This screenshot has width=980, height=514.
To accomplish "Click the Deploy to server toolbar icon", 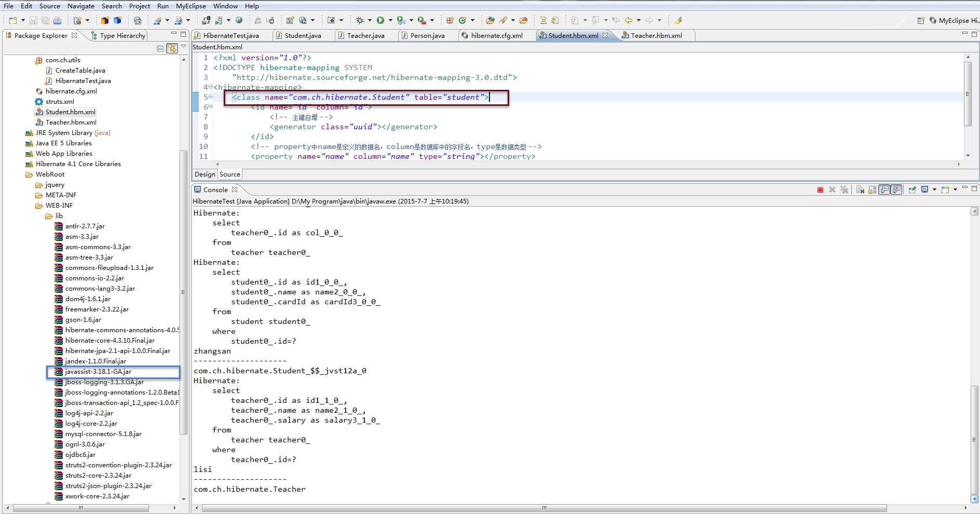I will pyautogui.click(x=206, y=20).
